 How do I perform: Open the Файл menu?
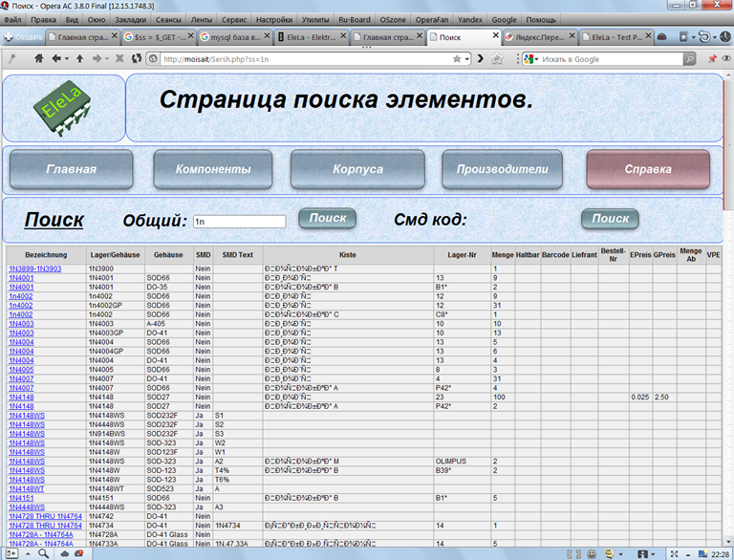12,20
